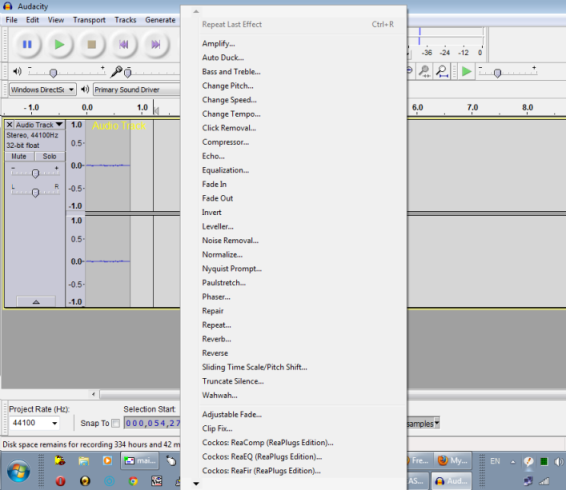Adjust the play-at-speed slider knob
566x490 pixels.
497,73
